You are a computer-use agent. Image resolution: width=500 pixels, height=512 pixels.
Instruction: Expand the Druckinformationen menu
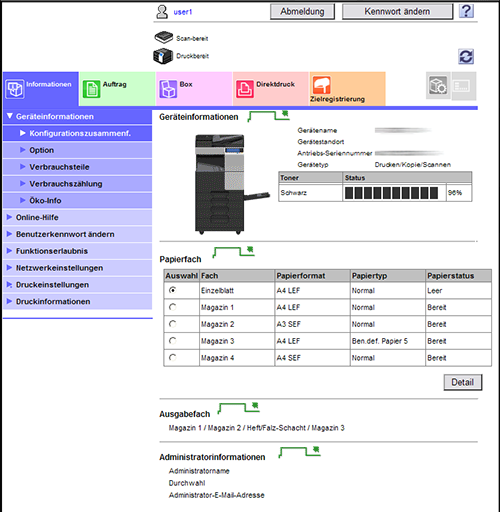tap(77, 301)
